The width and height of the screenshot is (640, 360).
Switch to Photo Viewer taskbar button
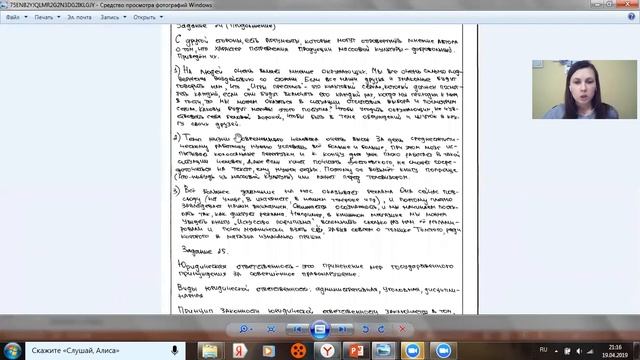pyautogui.click(x=384, y=351)
